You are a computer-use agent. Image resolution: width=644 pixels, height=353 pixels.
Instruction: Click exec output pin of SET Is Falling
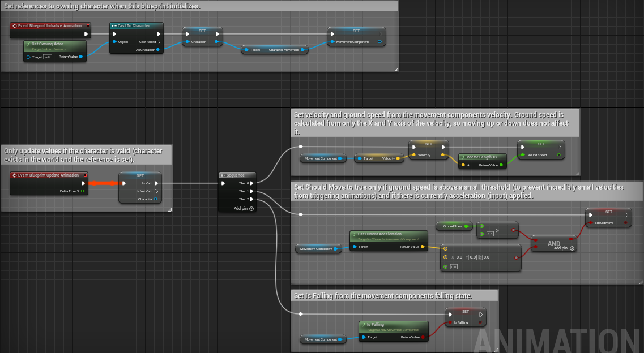tap(481, 315)
